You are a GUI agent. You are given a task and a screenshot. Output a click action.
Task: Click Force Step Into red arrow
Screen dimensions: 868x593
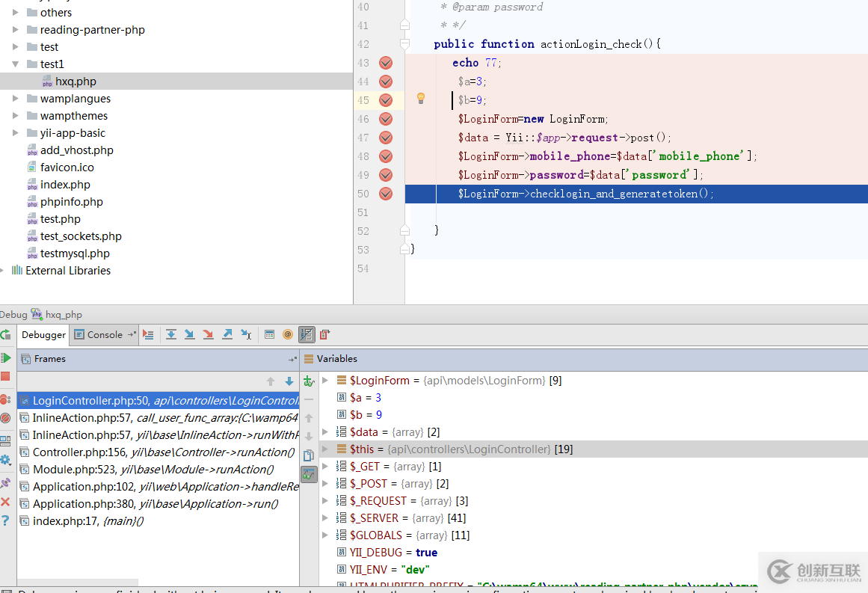pyautogui.click(x=208, y=334)
